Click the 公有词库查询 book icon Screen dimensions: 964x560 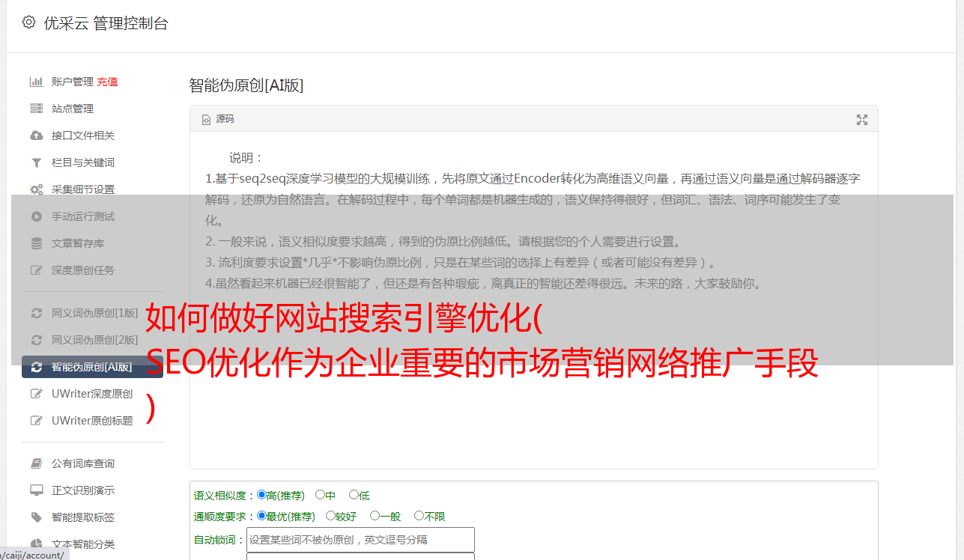(36, 463)
